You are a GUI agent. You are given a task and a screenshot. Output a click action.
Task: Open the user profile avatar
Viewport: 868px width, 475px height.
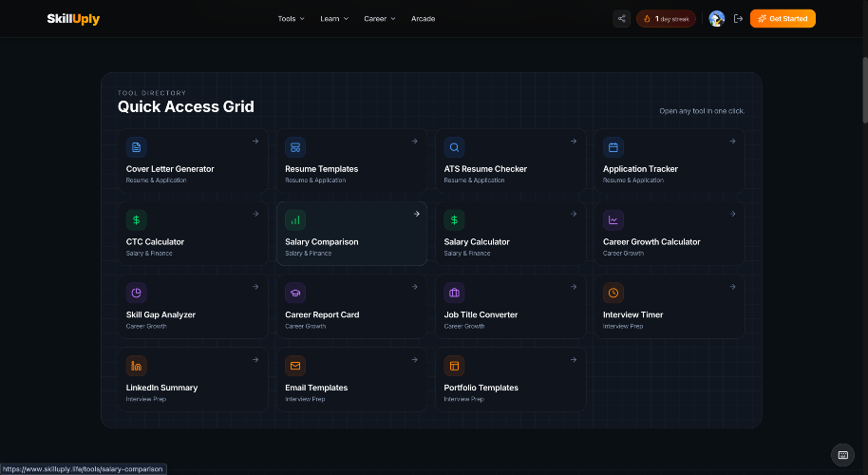pyautogui.click(x=716, y=18)
